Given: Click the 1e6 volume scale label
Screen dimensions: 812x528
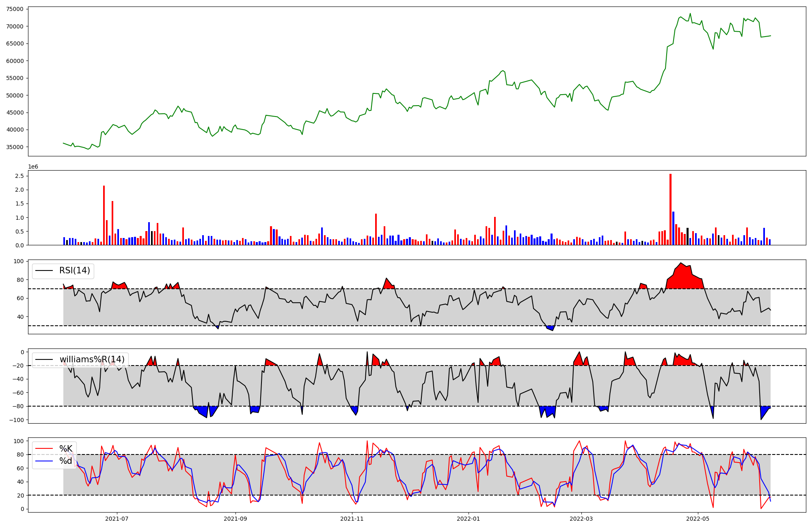Looking at the screenshot, I should [x=33, y=167].
